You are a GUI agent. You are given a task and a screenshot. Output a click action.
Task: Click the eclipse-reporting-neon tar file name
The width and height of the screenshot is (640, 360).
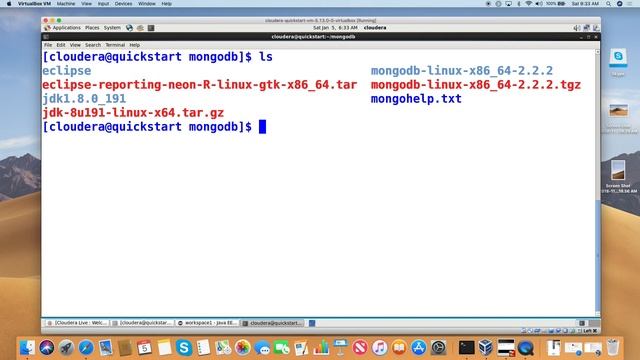(199, 84)
